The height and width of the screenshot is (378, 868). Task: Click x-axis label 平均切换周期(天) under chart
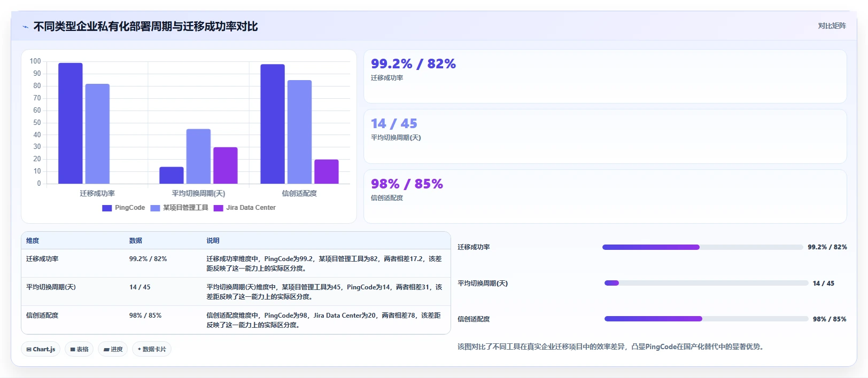(x=198, y=193)
